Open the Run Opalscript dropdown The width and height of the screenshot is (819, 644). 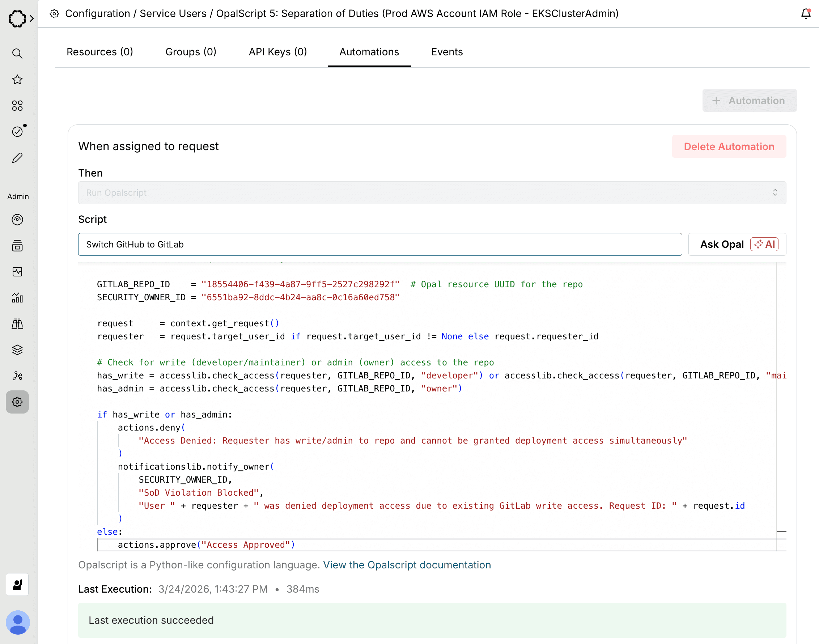432,193
